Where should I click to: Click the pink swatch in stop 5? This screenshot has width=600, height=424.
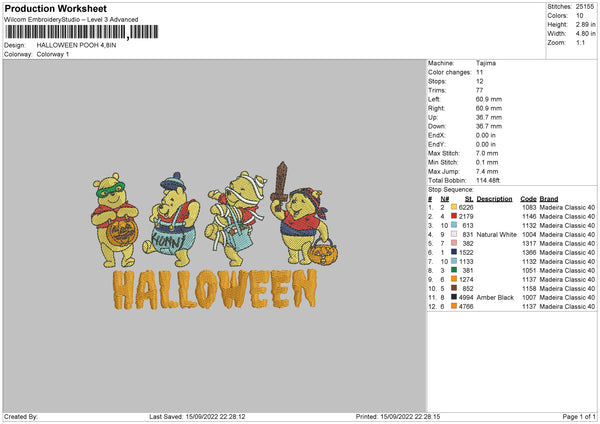click(455, 243)
